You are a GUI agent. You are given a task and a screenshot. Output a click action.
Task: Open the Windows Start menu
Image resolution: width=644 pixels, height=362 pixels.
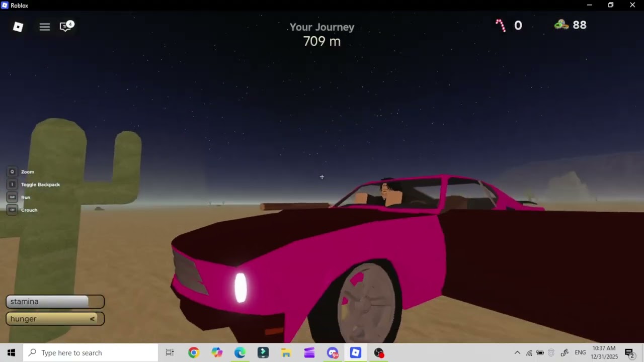(x=11, y=353)
